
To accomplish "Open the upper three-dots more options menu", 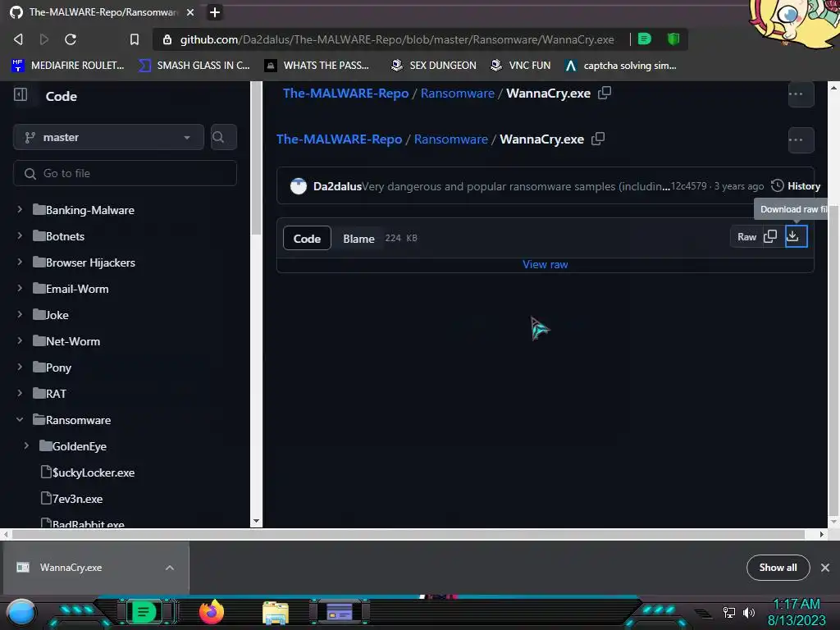I will pyautogui.click(x=801, y=94).
